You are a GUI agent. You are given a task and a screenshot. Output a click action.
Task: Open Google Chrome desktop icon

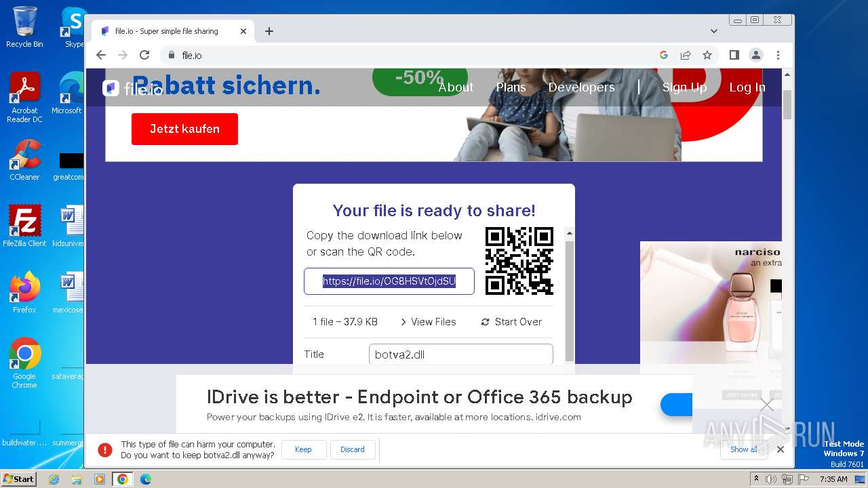coord(24,363)
